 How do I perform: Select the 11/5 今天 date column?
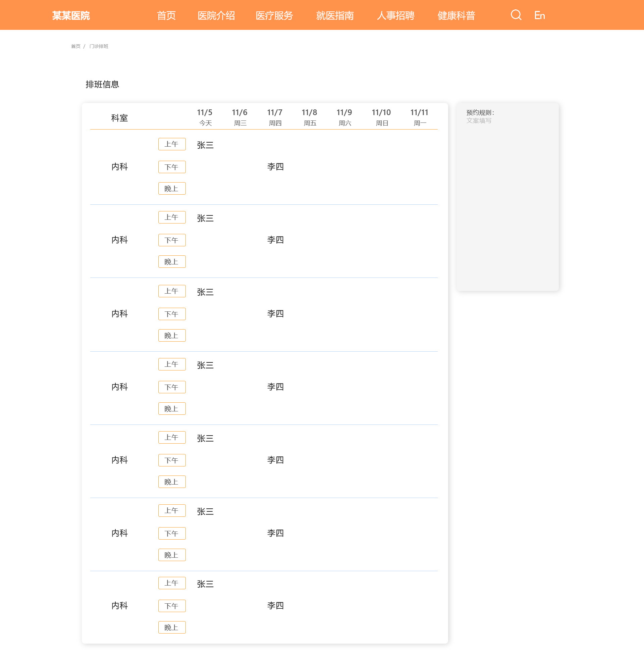tap(205, 117)
